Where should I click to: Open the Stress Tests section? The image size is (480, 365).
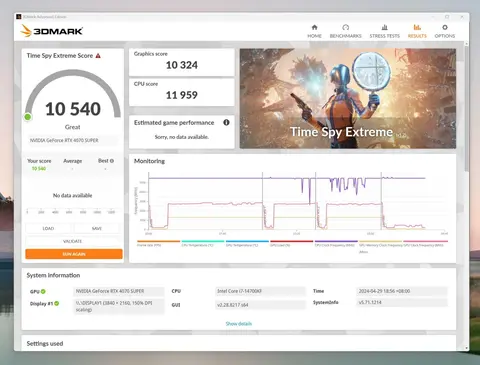tap(384, 31)
